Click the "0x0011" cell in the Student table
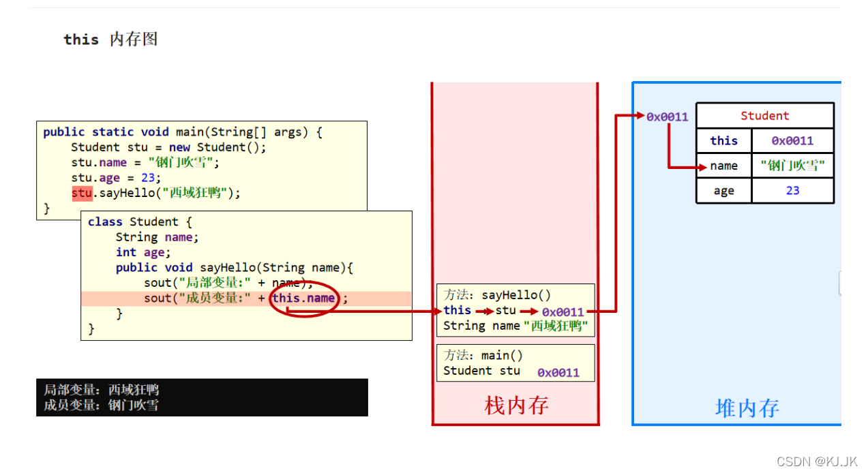Screen dimensions: 868x473 [792, 140]
